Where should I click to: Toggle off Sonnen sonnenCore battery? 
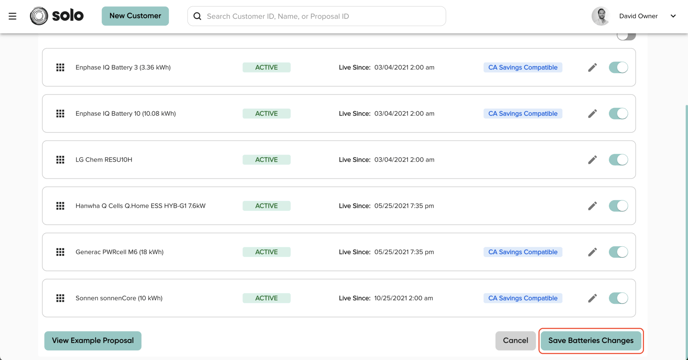[618, 298]
